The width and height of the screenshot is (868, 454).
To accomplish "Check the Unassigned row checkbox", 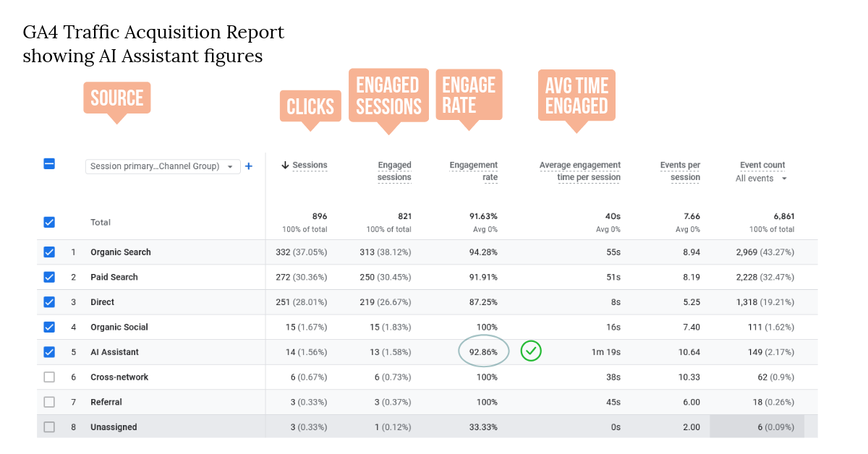I will pos(49,427).
